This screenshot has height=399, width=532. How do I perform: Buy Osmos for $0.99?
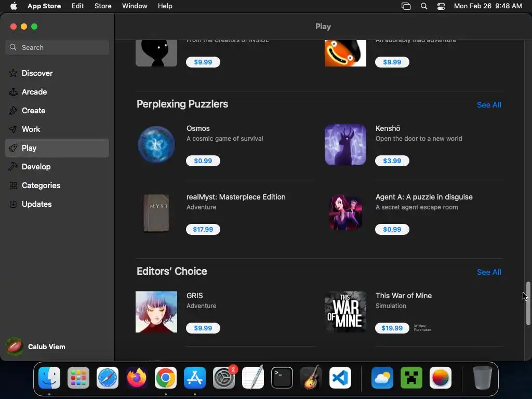coord(203,161)
